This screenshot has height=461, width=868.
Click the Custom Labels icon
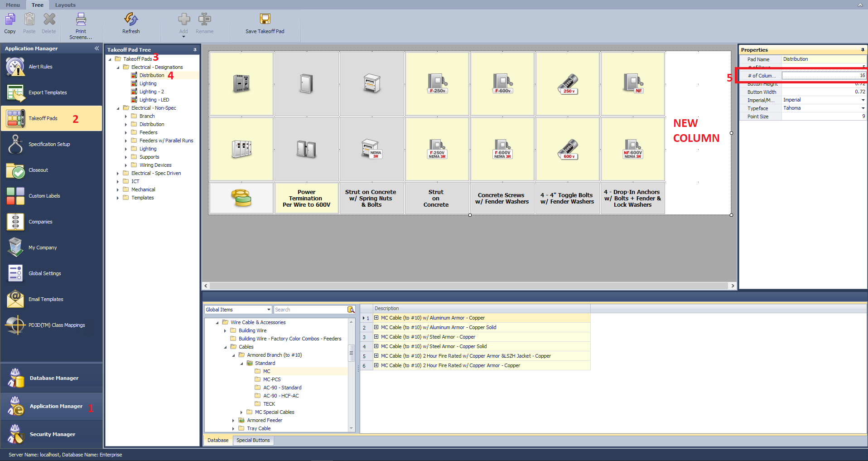click(44, 195)
